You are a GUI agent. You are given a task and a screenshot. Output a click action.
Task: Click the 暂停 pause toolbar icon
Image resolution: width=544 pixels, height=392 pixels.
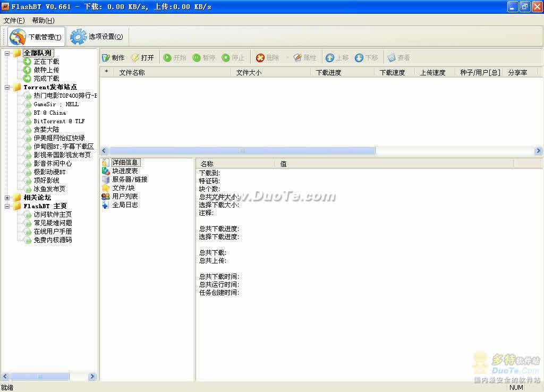[x=197, y=57]
